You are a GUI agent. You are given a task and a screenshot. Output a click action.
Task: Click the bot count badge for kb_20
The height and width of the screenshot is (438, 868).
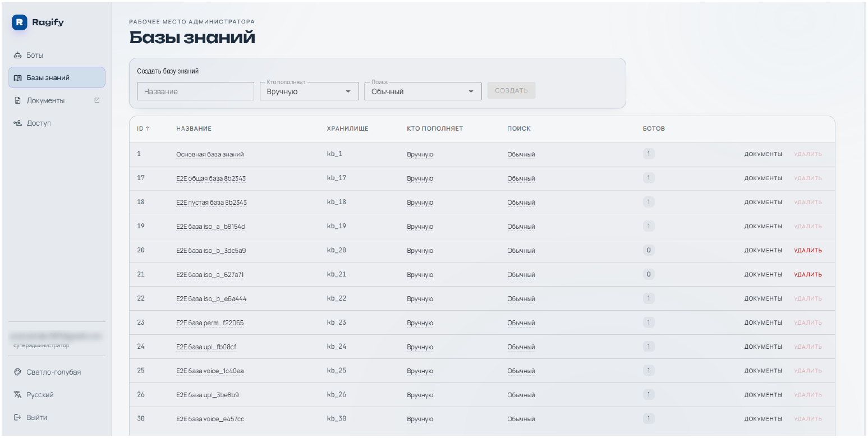pos(649,250)
